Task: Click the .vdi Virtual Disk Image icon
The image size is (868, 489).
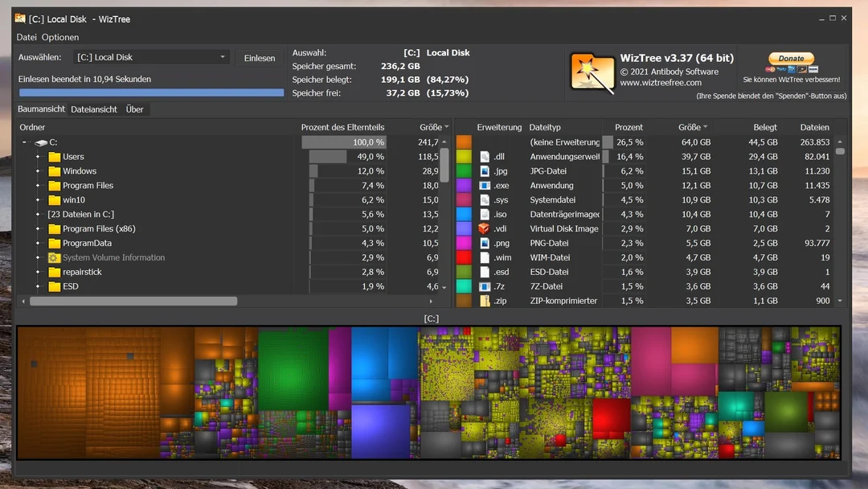Action: (x=484, y=228)
